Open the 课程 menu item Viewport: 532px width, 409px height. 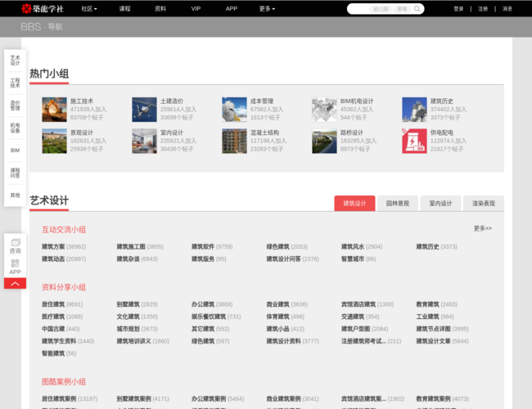pyautogui.click(x=125, y=9)
